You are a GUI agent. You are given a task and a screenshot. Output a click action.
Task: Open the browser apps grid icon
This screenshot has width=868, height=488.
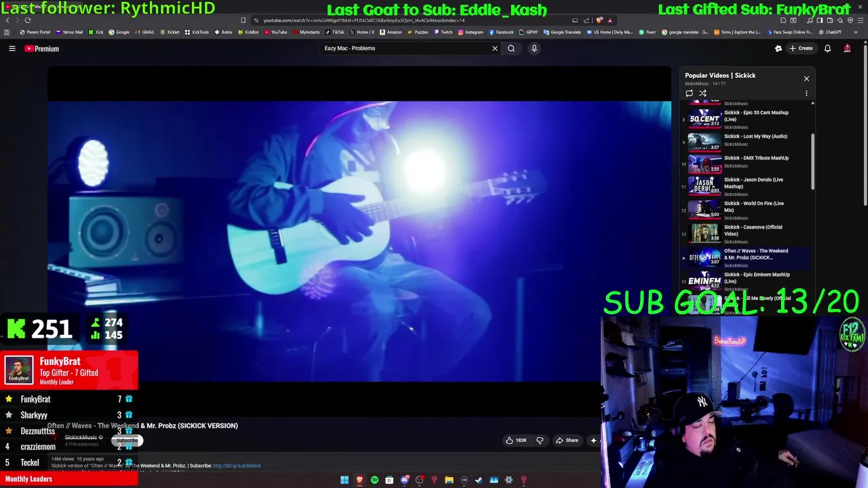tap(7, 32)
